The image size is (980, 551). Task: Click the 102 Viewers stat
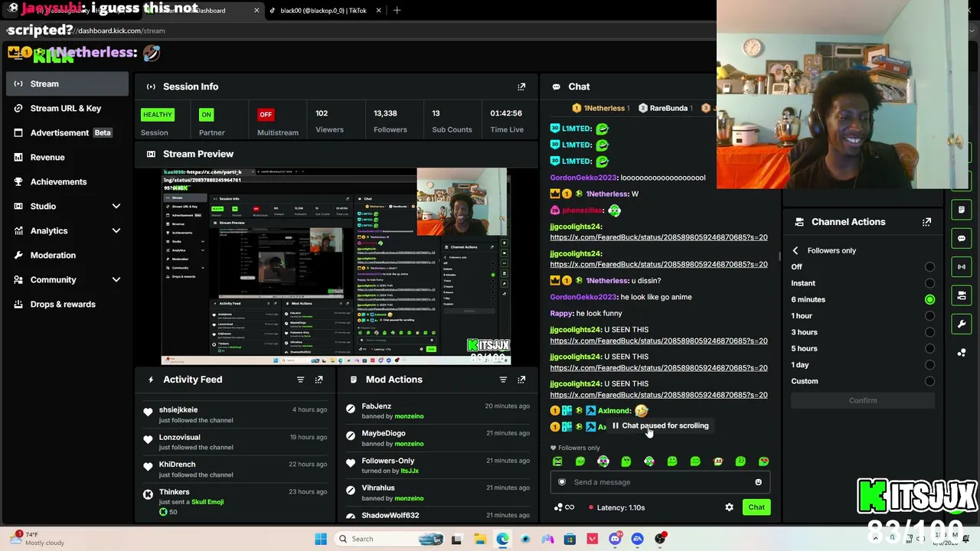click(x=329, y=121)
